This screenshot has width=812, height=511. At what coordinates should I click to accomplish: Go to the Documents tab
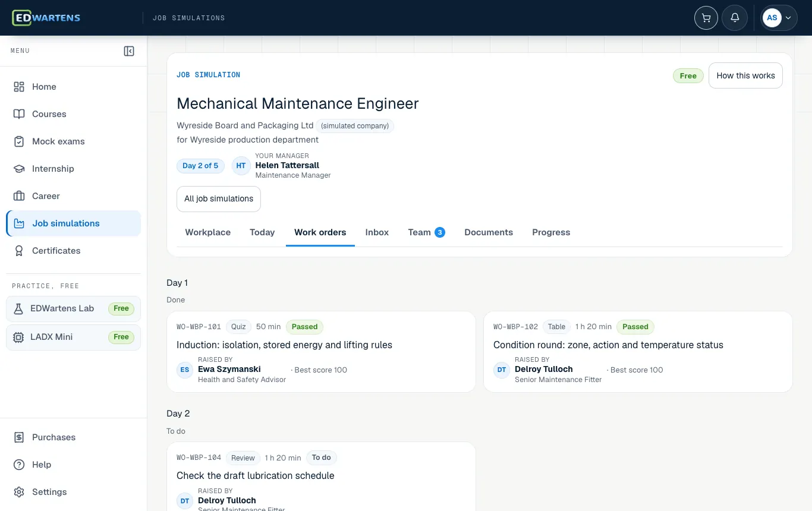pyautogui.click(x=489, y=232)
